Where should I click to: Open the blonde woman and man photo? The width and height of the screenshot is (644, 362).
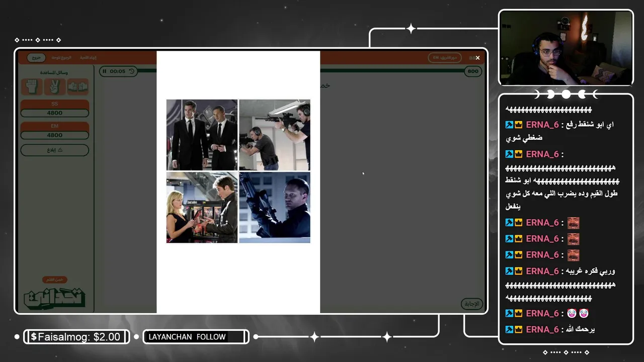(202, 207)
